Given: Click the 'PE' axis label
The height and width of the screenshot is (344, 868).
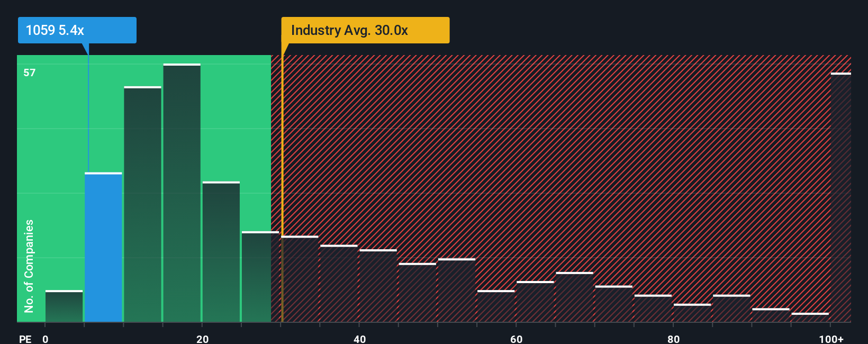Looking at the screenshot, I should coord(25,339).
